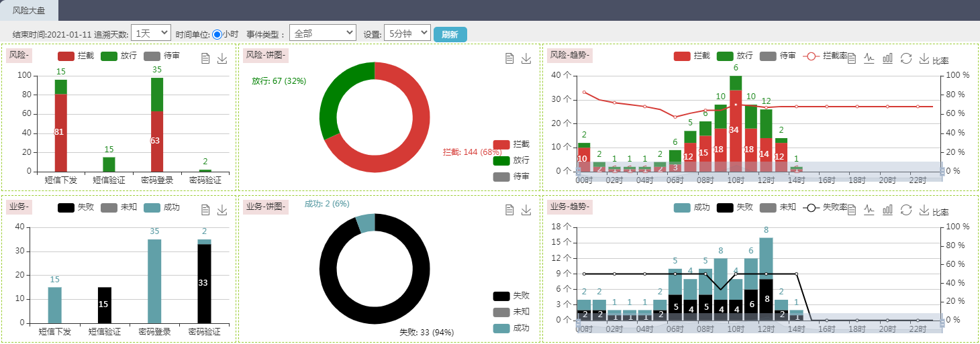Viewport: 980px width, 344px height.
Task: Restore the 业务-趋势- chart
Action: [906, 210]
